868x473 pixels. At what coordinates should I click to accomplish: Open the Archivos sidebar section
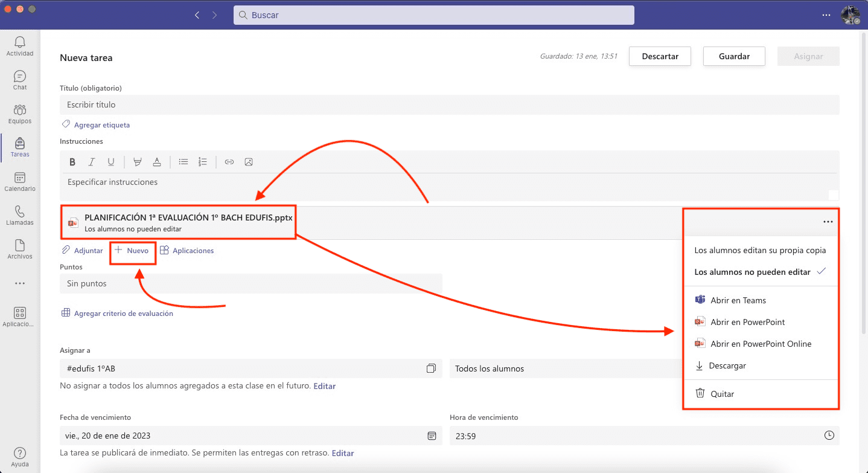click(x=20, y=249)
